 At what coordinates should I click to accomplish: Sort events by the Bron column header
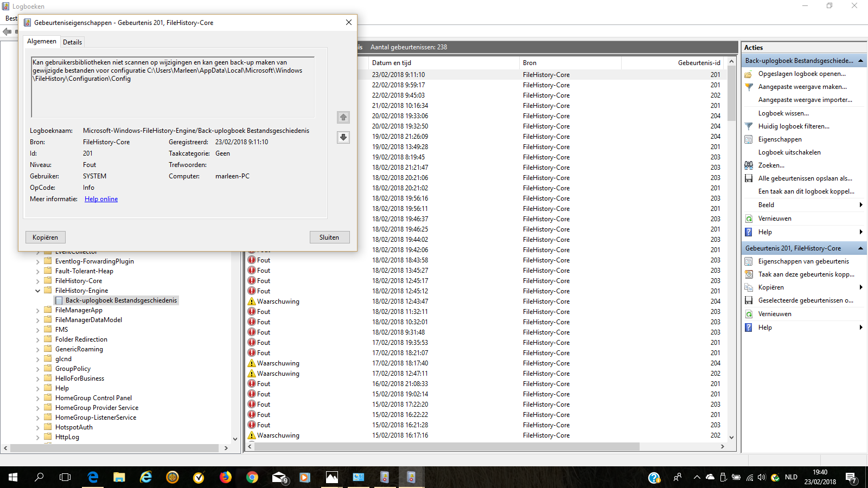[x=570, y=63]
